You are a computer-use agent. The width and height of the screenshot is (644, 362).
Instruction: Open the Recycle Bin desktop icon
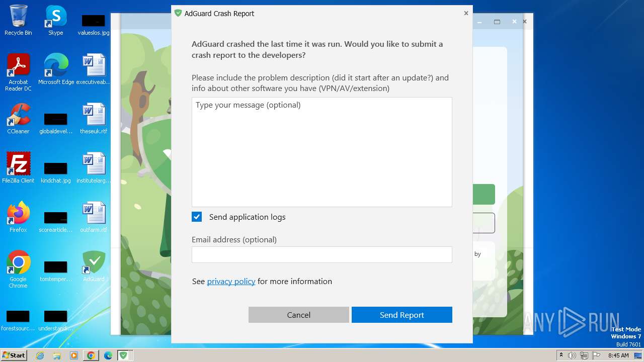pos(18,20)
